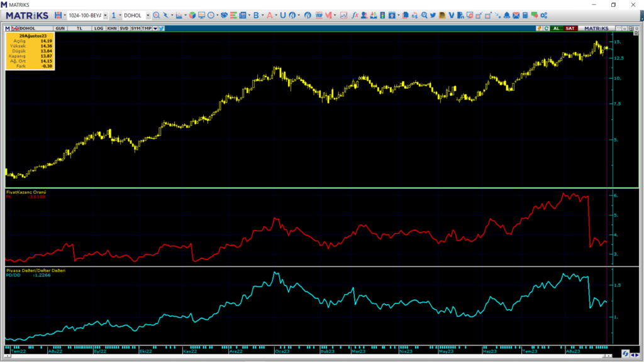Click the alarm bell icon

point(507,15)
